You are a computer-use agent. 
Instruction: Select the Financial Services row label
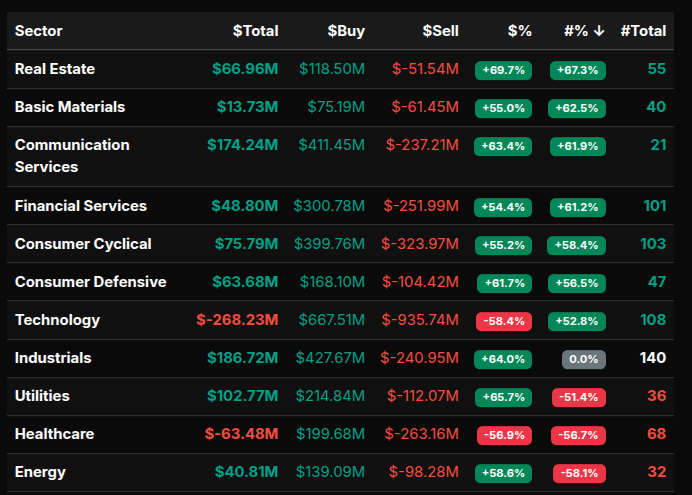81,206
